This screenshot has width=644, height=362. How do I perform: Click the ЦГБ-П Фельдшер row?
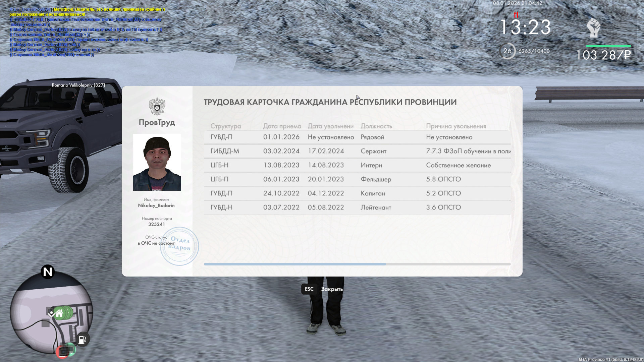point(357,179)
